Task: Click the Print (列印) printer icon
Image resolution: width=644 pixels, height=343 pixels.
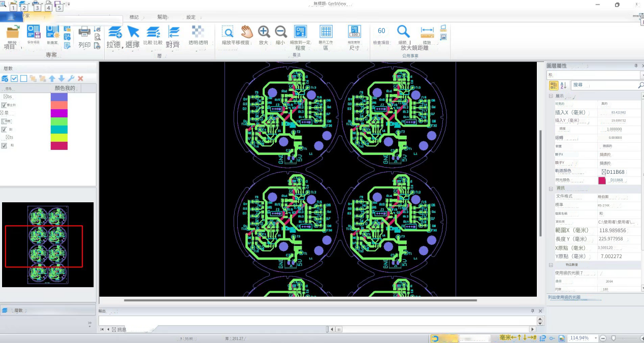Action: click(84, 32)
